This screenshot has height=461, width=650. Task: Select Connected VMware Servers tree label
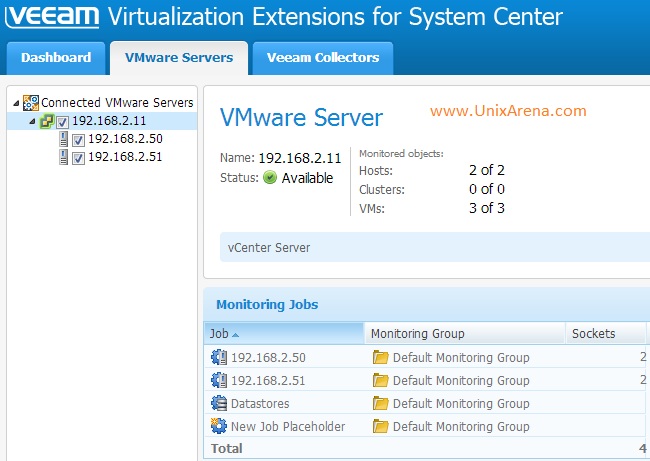tap(117, 102)
